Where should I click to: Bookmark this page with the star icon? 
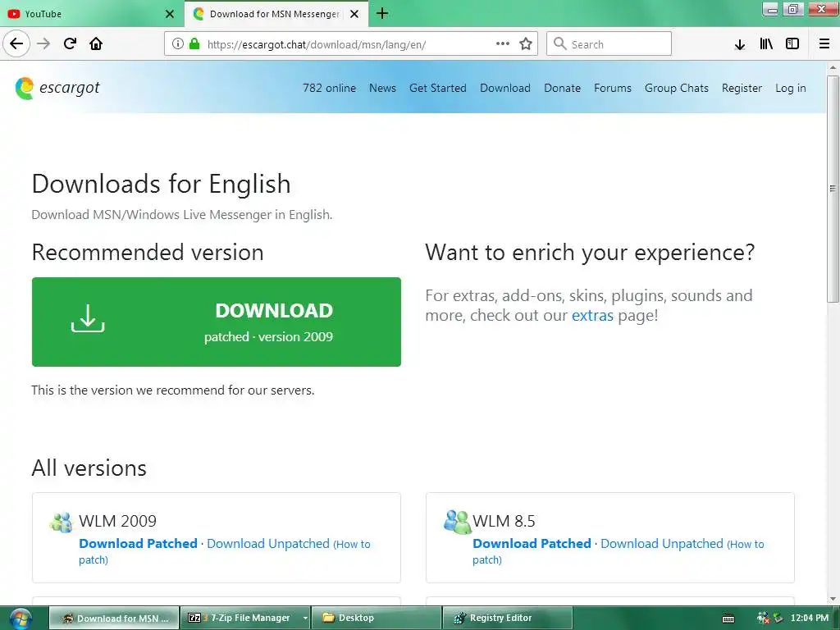526,44
